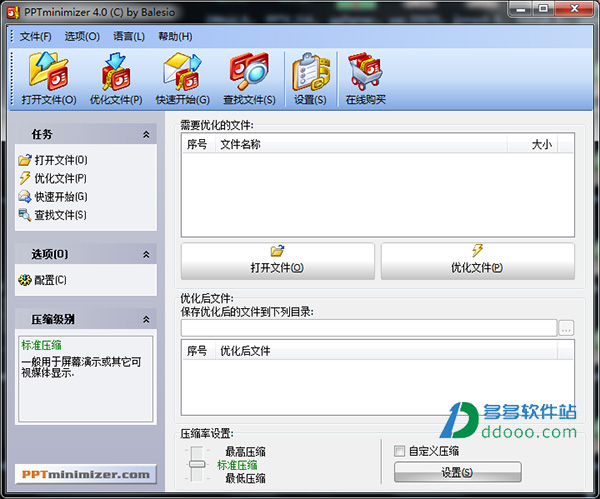Open the 选项(O) menu

point(82,36)
